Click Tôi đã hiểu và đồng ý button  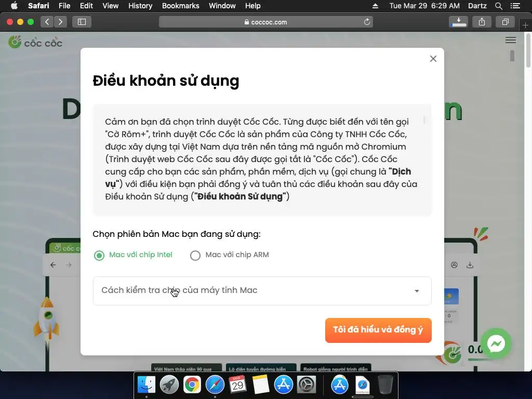[378, 330]
